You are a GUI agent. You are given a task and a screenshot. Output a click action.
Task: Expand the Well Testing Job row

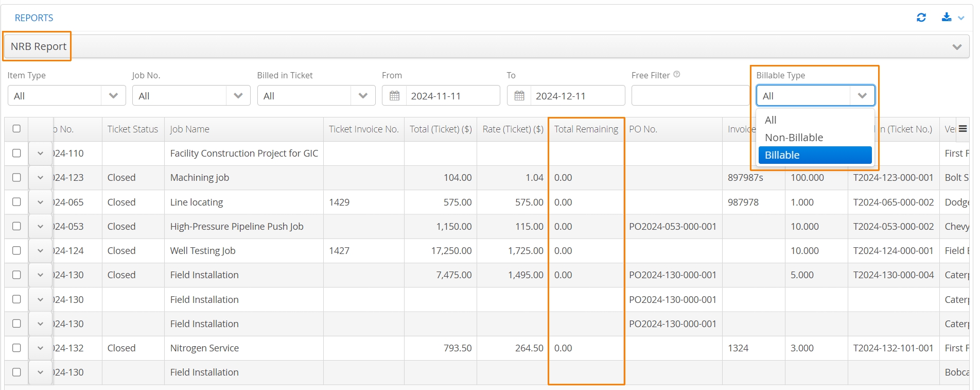40,250
